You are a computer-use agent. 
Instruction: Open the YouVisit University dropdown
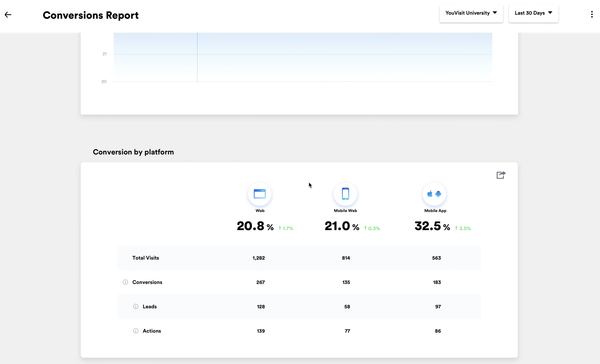pyautogui.click(x=471, y=13)
